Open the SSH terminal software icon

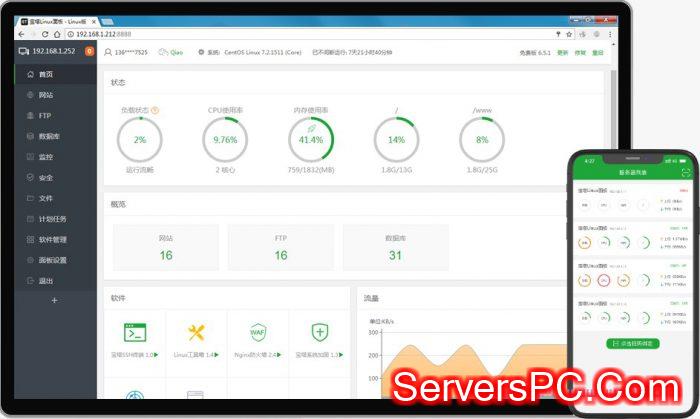pyautogui.click(x=134, y=333)
